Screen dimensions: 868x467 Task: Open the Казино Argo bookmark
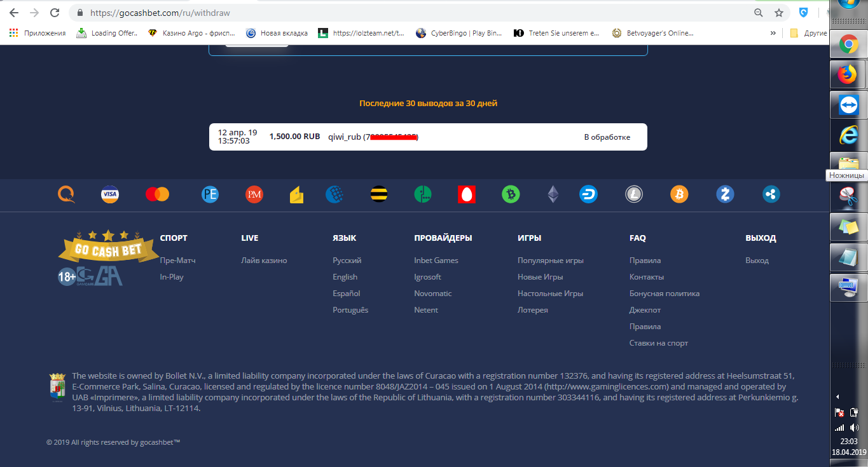click(x=191, y=33)
